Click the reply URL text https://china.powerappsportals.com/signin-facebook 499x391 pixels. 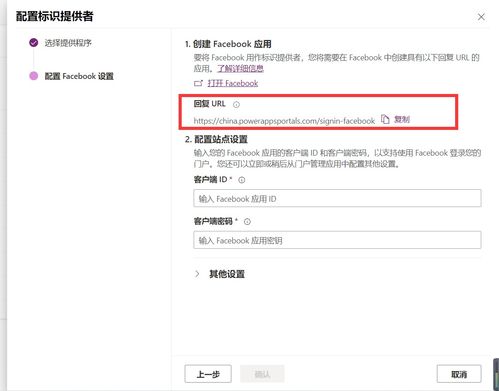click(x=284, y=121)
